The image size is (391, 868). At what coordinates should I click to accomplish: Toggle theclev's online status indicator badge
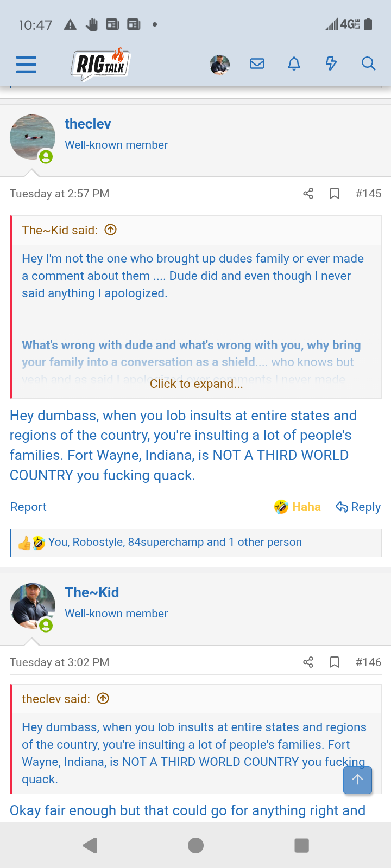point(46,157)
